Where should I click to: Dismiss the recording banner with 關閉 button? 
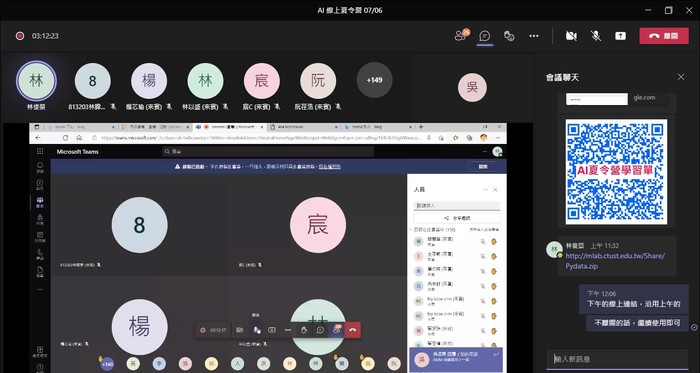(x=483, y=166)
